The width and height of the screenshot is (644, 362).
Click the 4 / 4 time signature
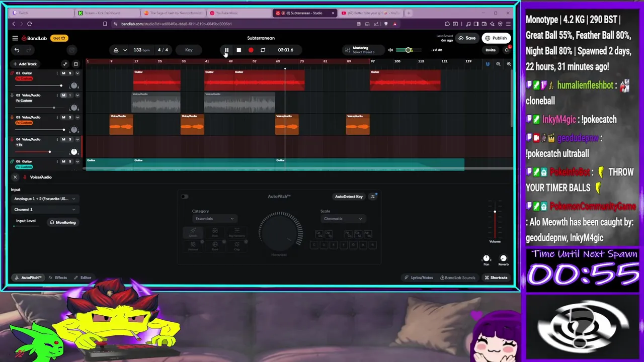click(163, 50)
